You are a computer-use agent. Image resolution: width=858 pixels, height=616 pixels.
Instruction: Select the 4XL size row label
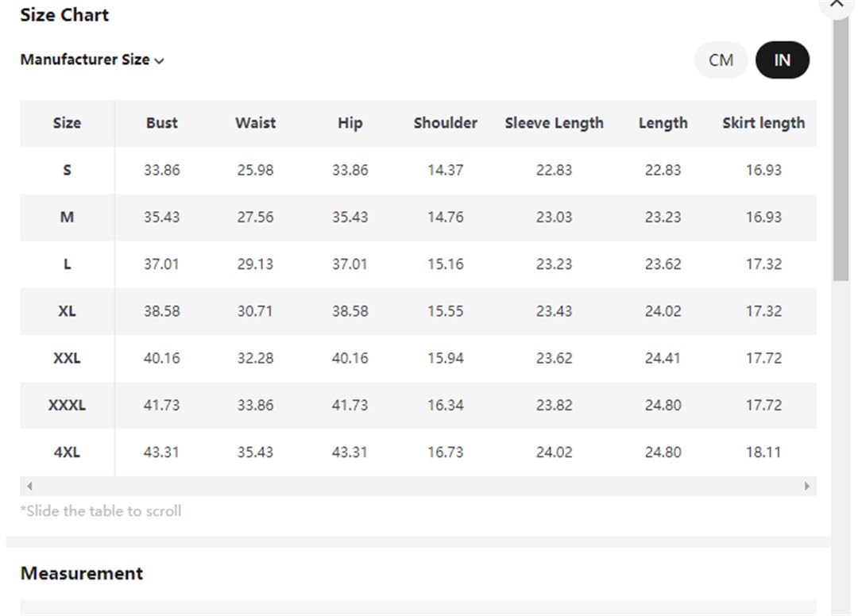pos(67,452)
